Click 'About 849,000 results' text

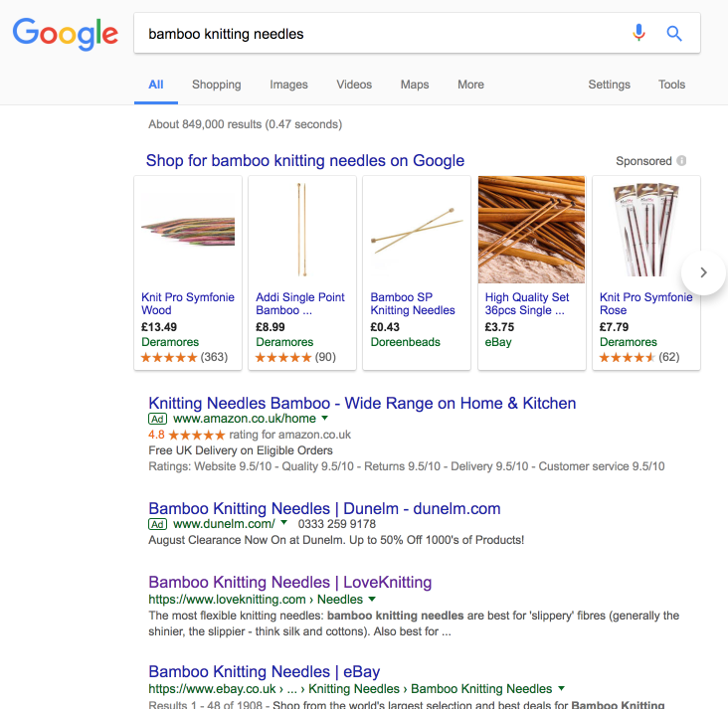coord(245,124)
